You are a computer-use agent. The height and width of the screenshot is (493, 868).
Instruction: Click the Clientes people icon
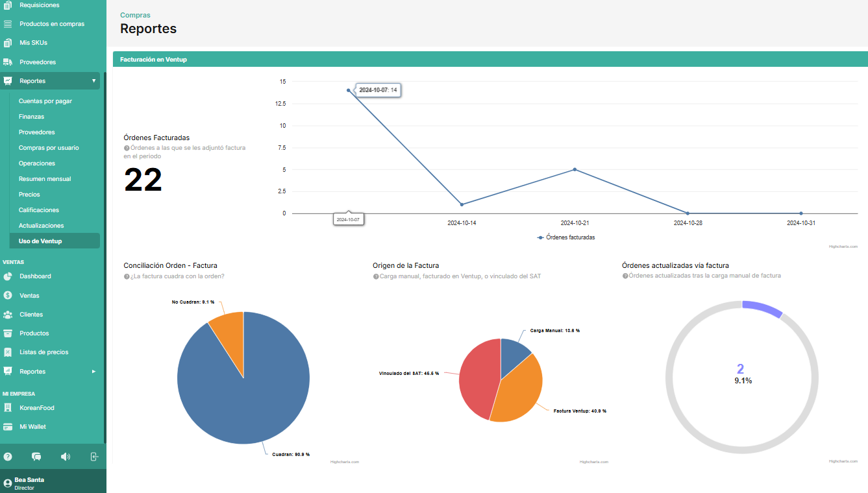point(8,315)
